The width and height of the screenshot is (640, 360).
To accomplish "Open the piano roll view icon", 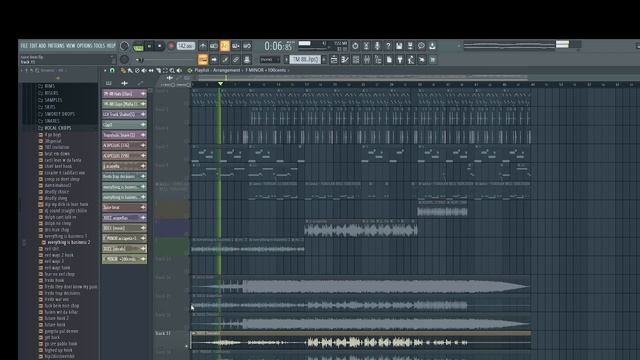I will (x=345, y=60).
